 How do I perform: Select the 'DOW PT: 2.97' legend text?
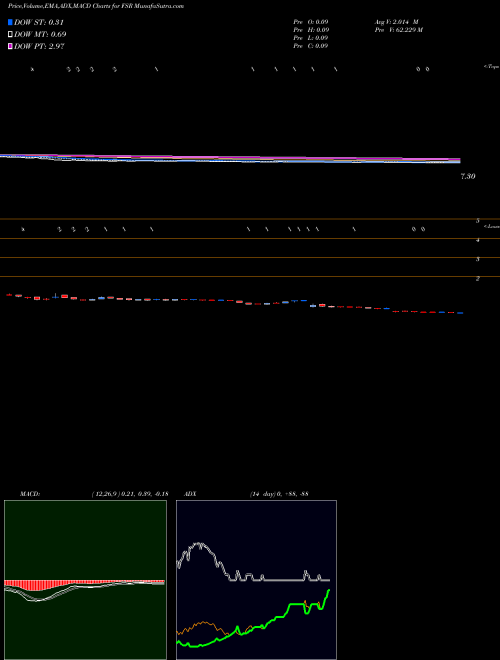pyautogui.click(x=39, y=46)
